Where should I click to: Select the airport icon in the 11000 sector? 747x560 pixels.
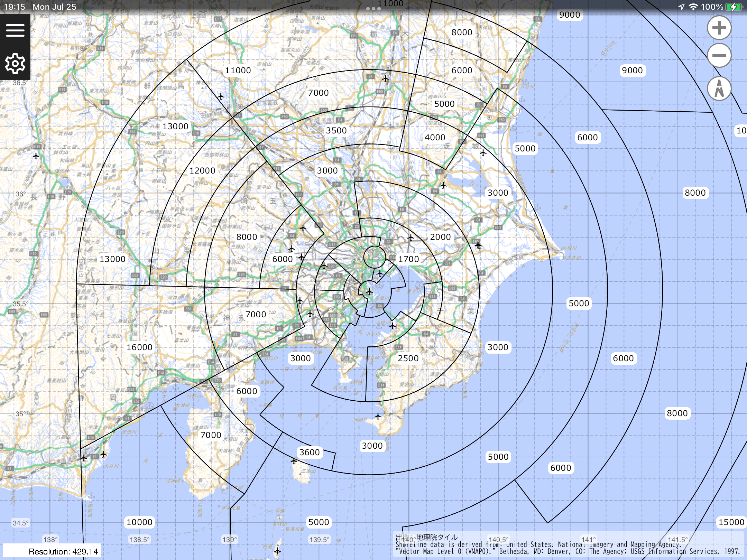[221, 96]
